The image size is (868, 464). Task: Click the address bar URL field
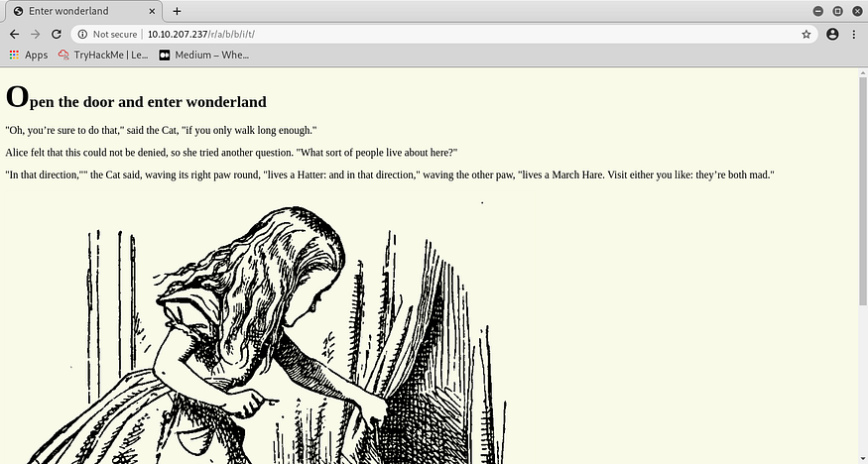point(442,35)
